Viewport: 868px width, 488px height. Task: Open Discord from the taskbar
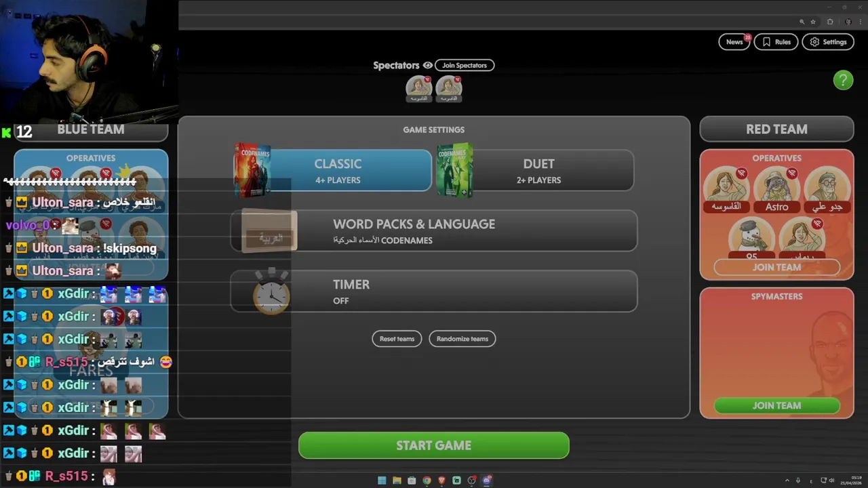486,481
